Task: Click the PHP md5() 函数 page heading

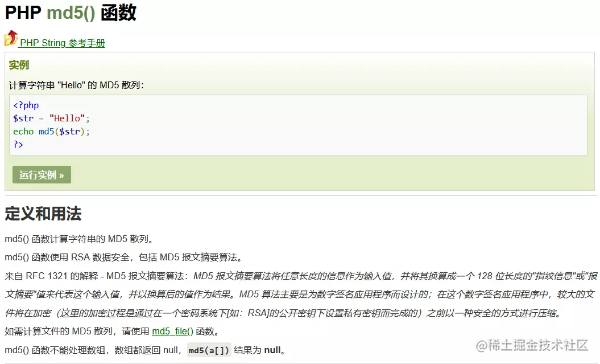Action: click(x=71, y=12)
